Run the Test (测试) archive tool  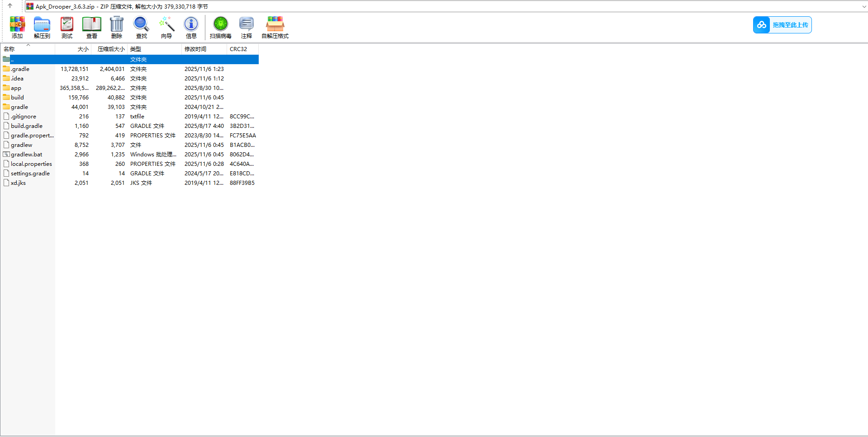[67, 27]
